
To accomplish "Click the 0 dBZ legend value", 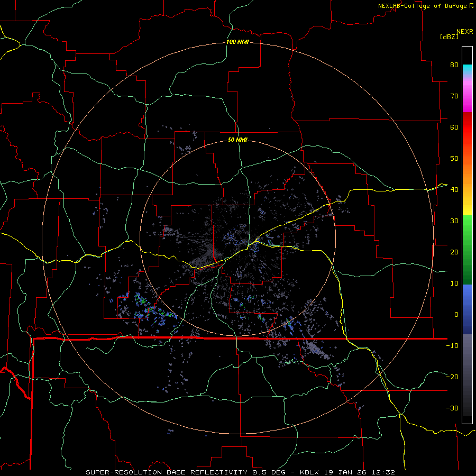I will click(456, 315).
